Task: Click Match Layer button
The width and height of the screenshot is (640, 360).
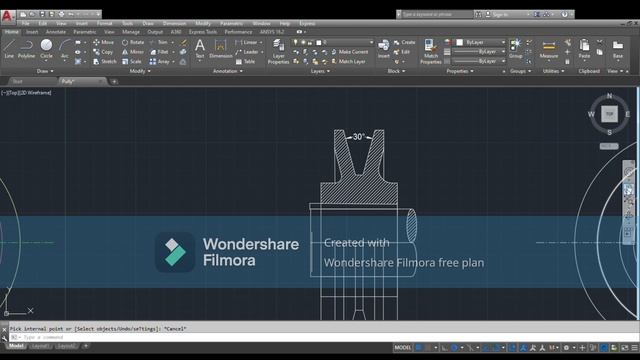Action: (349, 62)
